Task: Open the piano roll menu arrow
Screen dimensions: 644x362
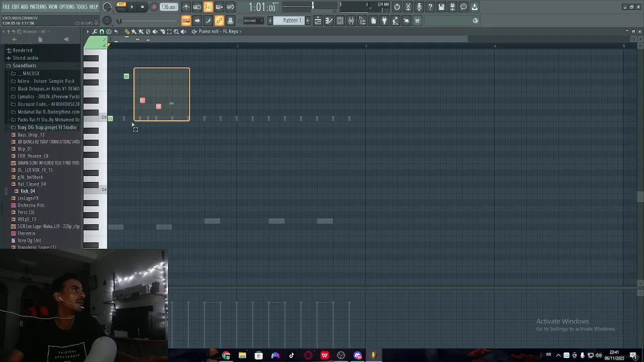Action: pyautogui.click(x=88, y=32)
